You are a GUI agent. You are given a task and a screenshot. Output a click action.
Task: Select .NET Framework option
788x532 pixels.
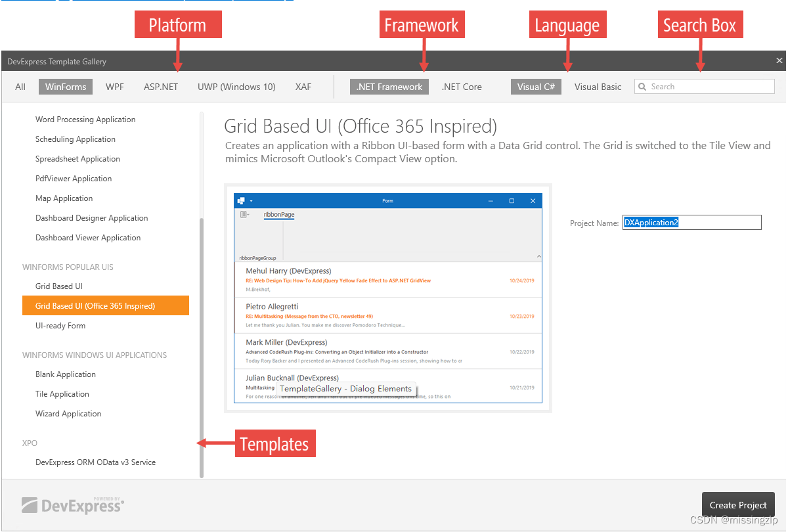(x=389, y=87)
